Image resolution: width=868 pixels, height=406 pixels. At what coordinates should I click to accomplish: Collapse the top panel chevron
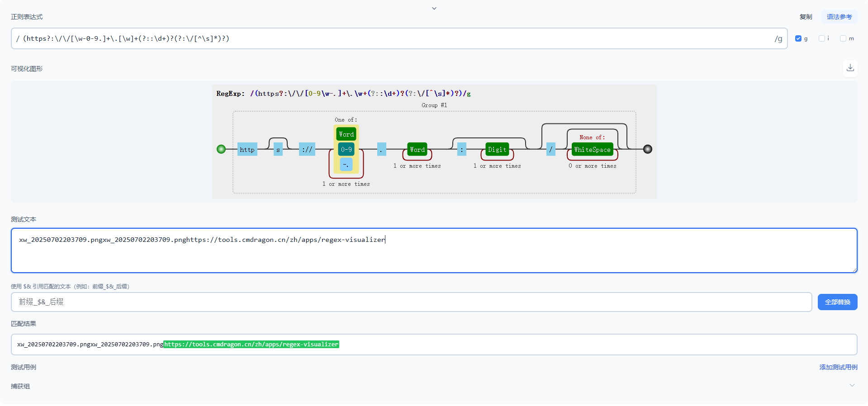tap(434, 9)
